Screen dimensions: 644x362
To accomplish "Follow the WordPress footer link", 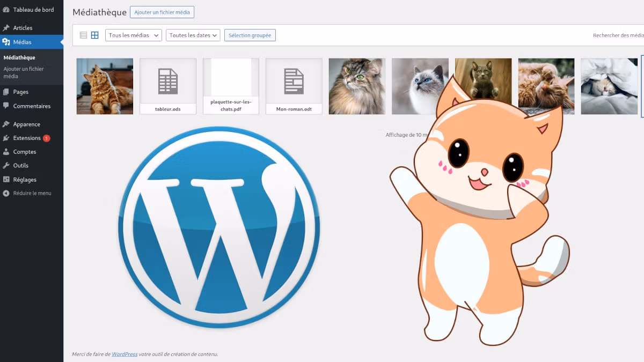I will coord(125,354).
